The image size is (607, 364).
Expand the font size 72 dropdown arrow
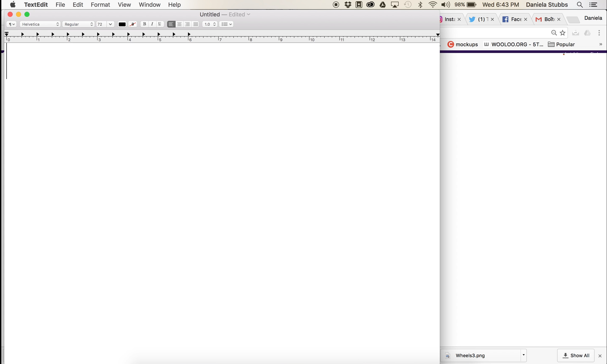click(x=111, y=24)
